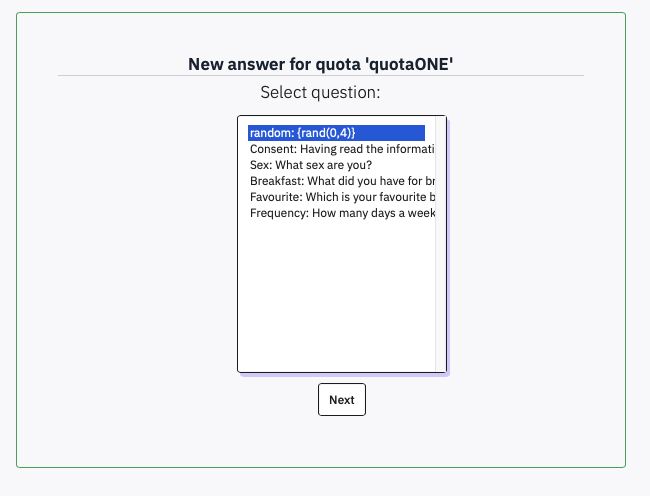Click the word 'Consent' in the list
Image resolution: width=650 pixels, height=496 pixels.
pyautogui.click(x=271, y=149)
